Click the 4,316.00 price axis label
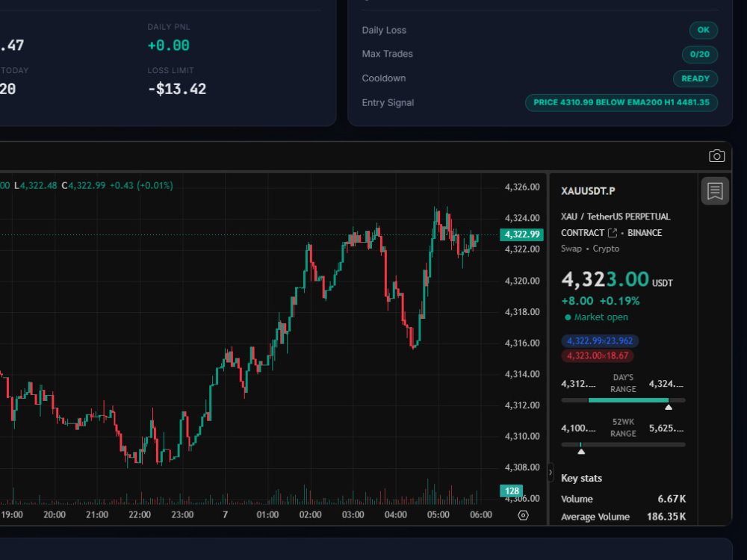747x560 pixels. click(x=522, y=343)
